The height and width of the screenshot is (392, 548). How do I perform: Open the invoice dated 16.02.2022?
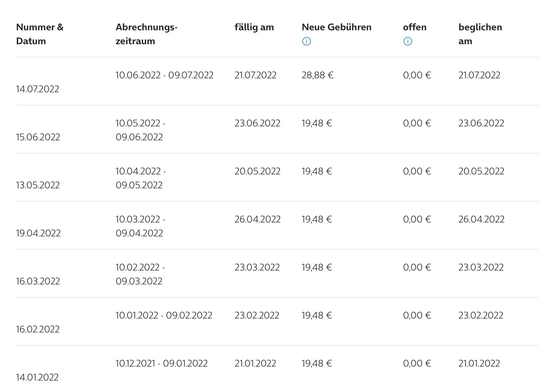click(38, 329)
